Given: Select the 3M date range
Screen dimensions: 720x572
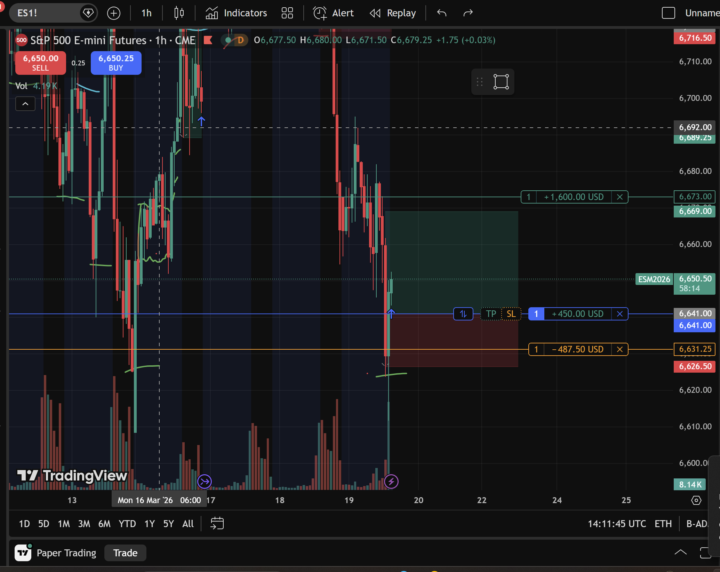Looking at the screenshot, I should click(x=84, y=524).
